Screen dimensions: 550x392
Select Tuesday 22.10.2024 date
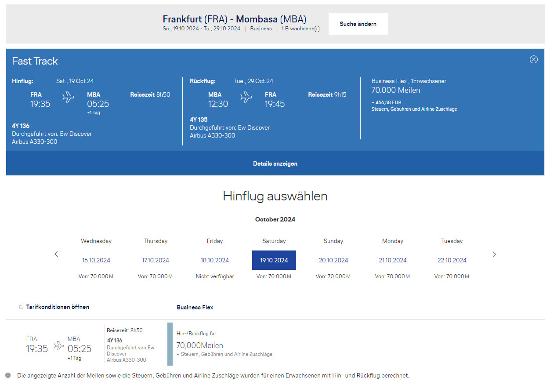(x=452, y=260)
